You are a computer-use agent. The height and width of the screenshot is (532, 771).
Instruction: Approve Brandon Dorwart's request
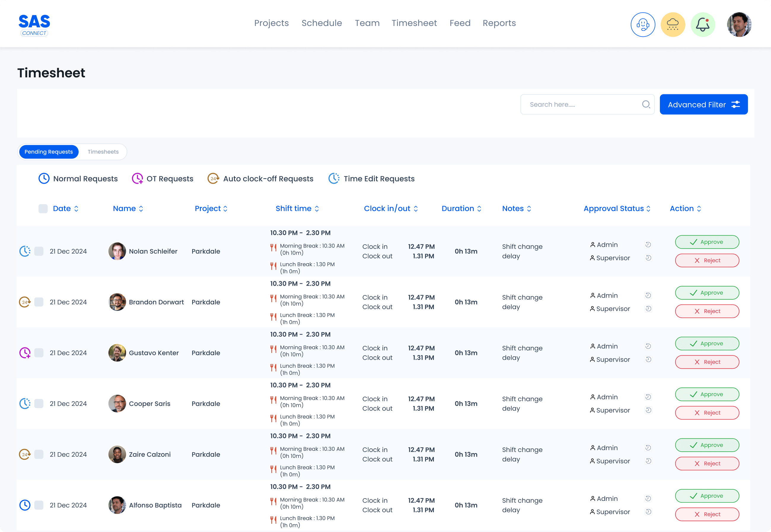[x=707, y=293]
